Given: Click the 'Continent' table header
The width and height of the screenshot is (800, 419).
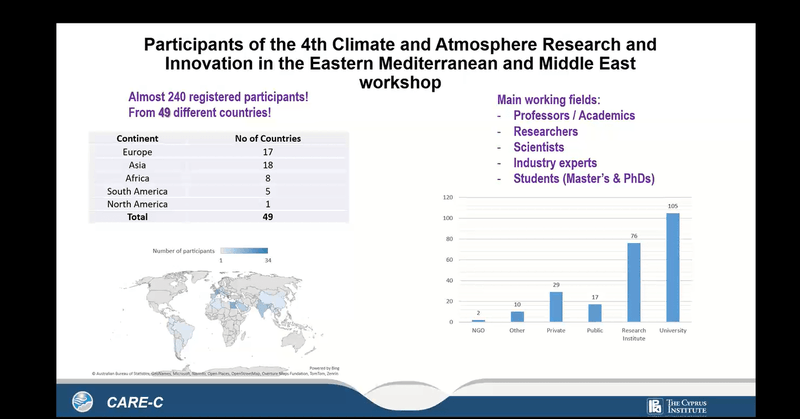Looking at the screenshot, I should [x=137, y=138].
